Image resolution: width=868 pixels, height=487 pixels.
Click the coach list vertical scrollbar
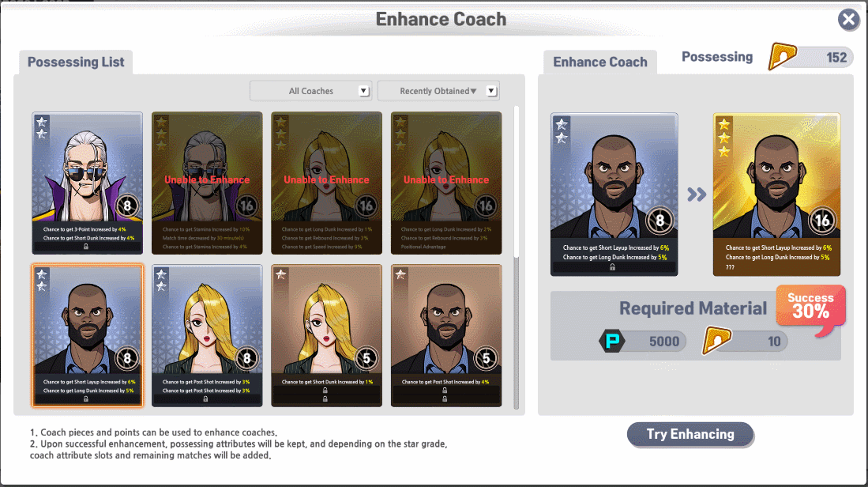point(517,182)
